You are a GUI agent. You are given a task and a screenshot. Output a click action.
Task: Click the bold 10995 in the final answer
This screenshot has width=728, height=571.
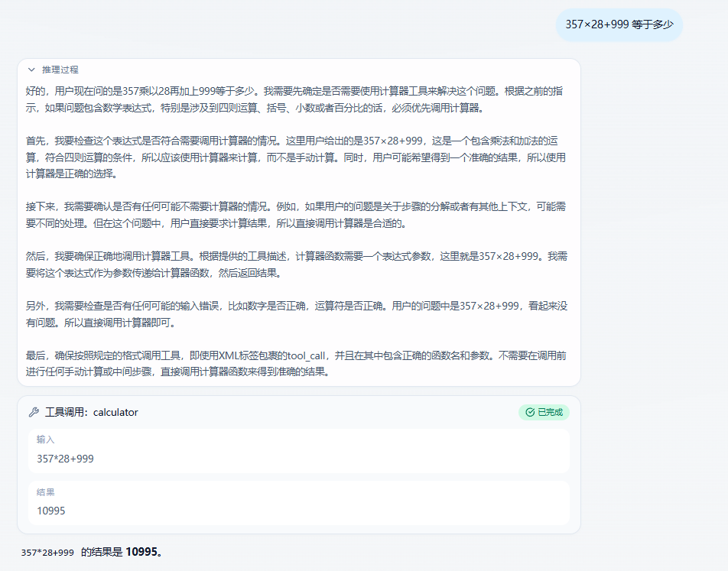point(141,551)
